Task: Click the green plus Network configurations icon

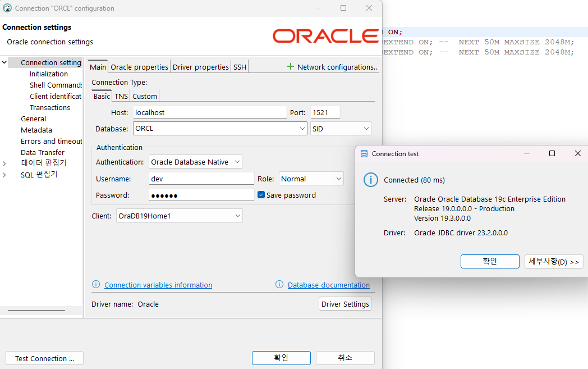Action: pos(290,66)
